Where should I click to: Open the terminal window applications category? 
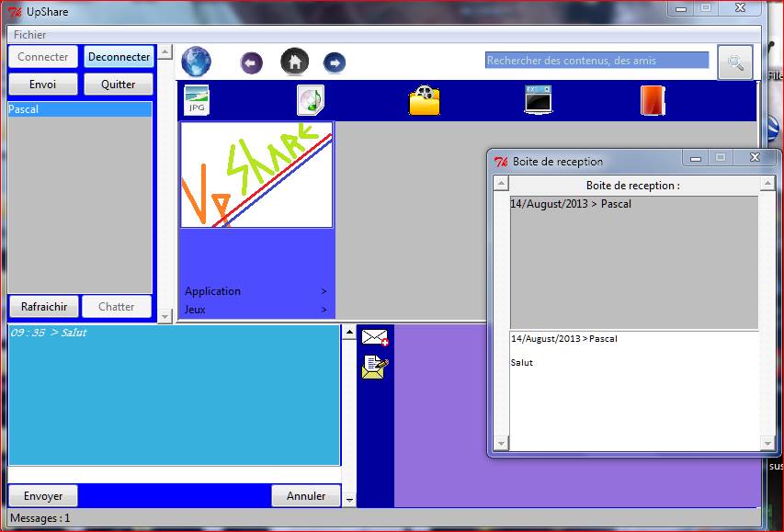(x=538, y=99)
